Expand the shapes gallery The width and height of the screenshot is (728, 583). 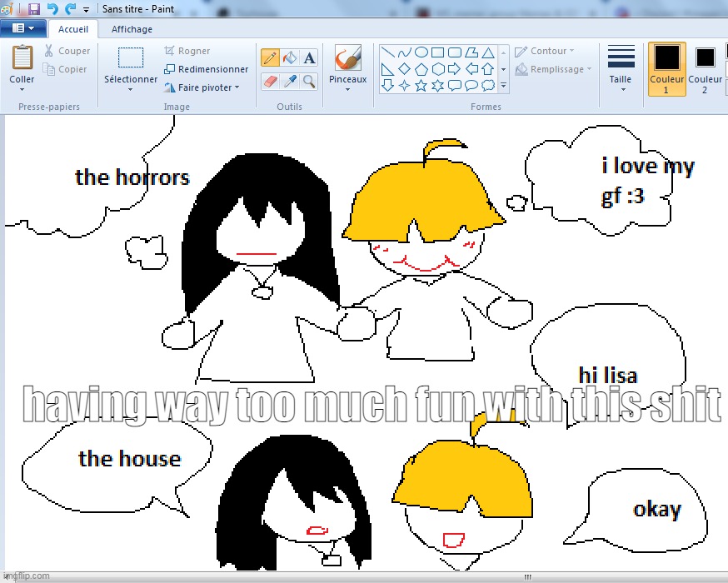pos(503,86)
